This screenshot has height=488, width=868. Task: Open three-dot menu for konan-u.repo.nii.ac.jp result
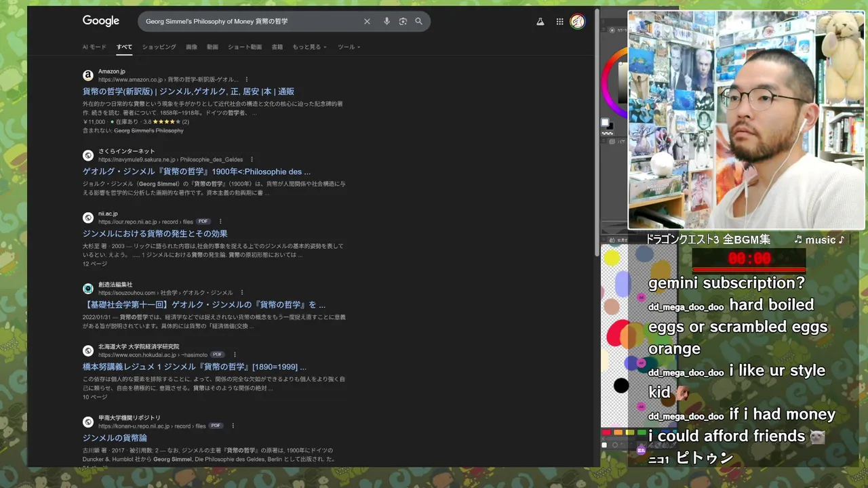(233, 426)
